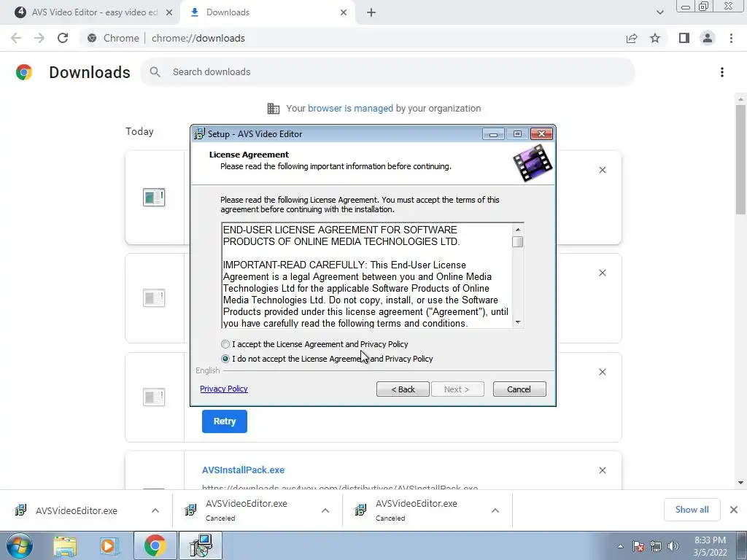Open the Windows Start menu

pos(18,545)
